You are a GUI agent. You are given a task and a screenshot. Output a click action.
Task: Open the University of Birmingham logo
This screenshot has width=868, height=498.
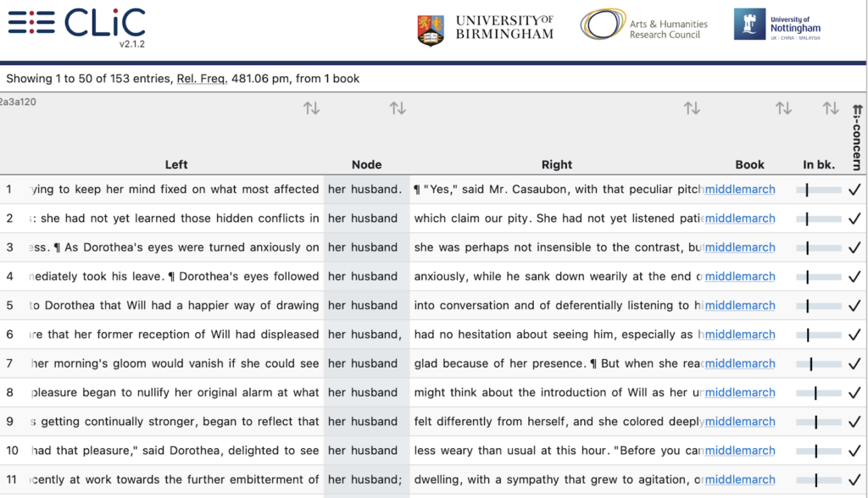pyautogui.click(x=485, y=28)
